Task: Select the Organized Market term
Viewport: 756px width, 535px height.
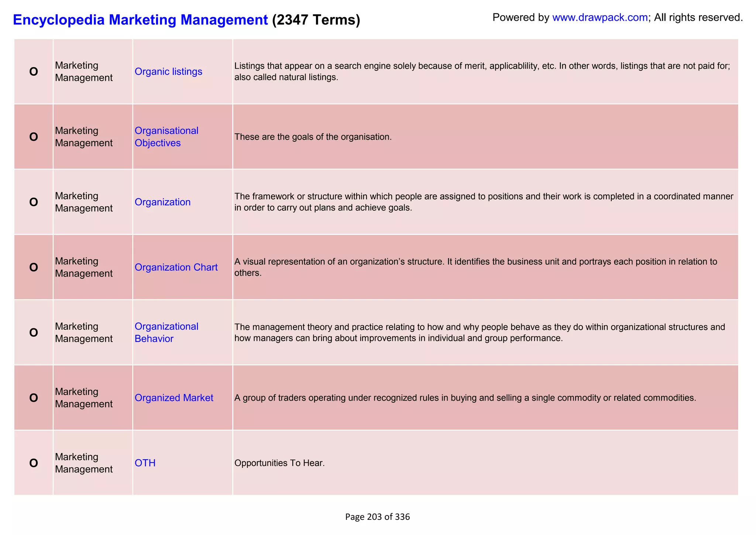Action: (x=174, y=398)
